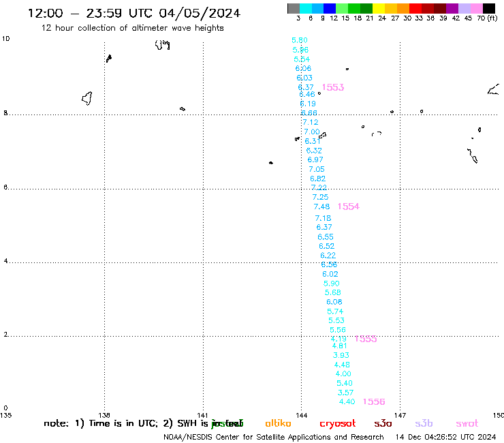504x443 pixels.
Task: Select the 3.93 wave height value
Action: [x=341, y=355]
